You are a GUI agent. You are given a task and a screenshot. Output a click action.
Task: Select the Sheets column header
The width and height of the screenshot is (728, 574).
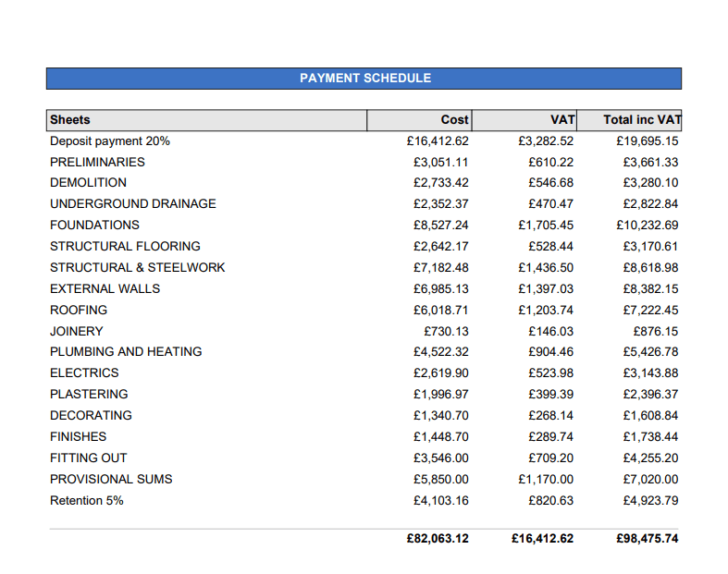[70, 119]
